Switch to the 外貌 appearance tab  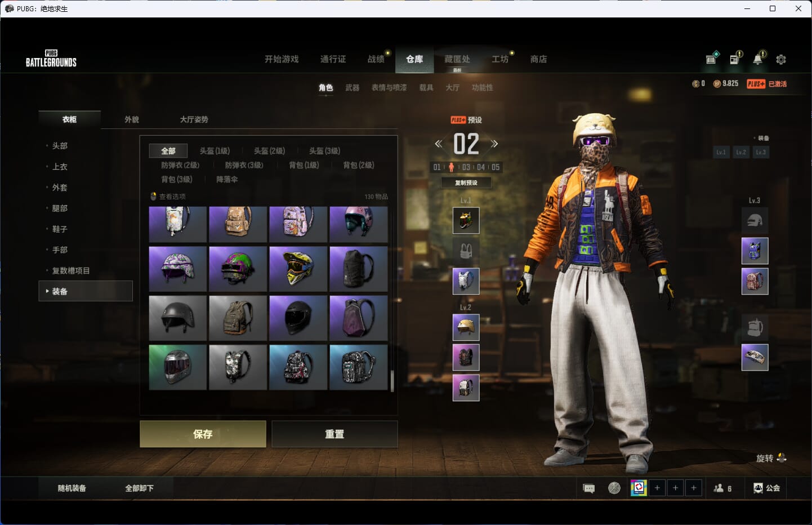pyautogui.click(x=132, y=119)
